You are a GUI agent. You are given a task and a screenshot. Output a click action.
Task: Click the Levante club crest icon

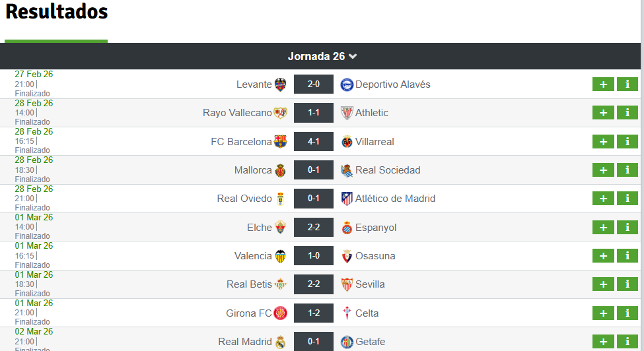pos(281,84)
